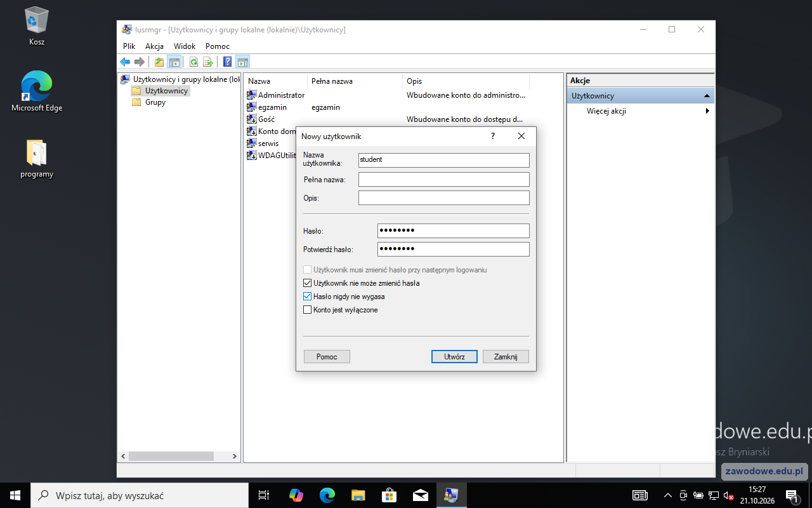812x508 pixels.
Task: Click the grey Forward arrow in toolbar
Action: click(140, 62)
